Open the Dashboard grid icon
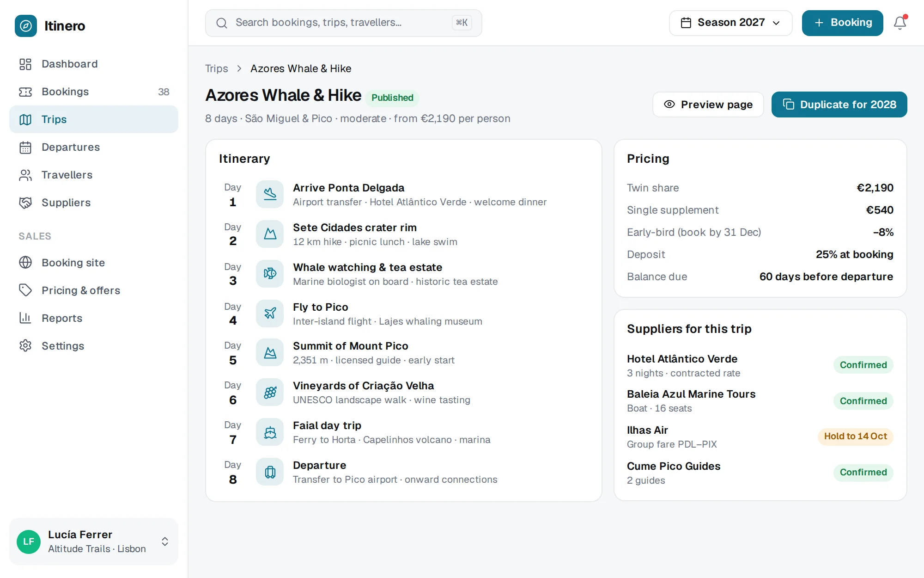The height and width of the screenshot is (578, 924). click(x=25, y=64)
